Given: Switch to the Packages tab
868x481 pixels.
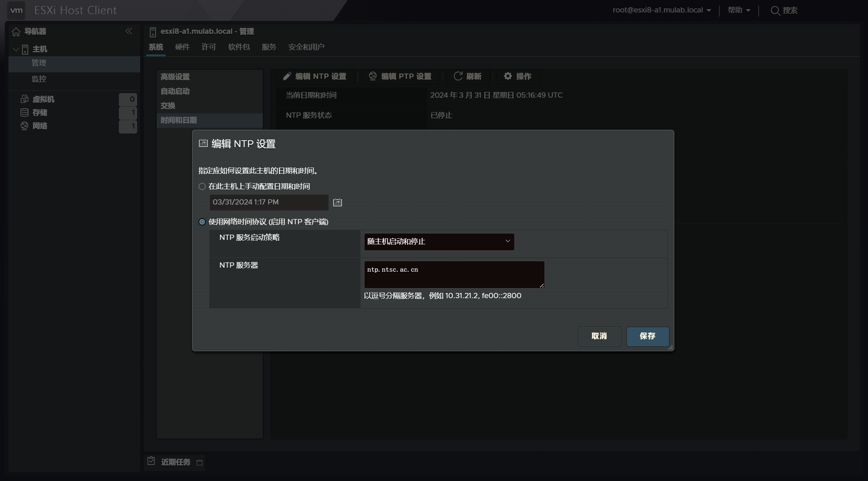Looking at the screenshot, I should [x=239, y=47].
